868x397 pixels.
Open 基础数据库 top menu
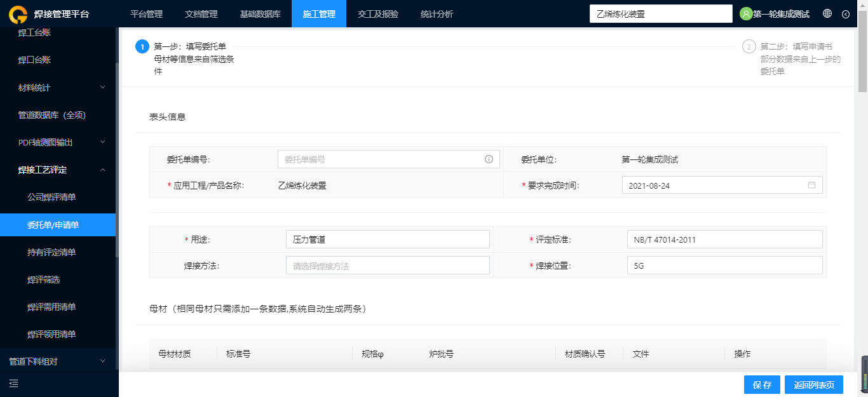260,14
